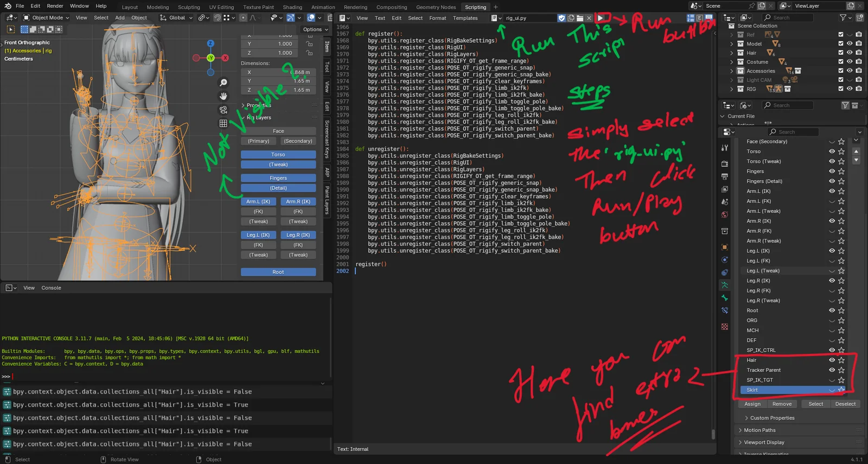
Task: Open bone constraint properties tab
Action: pos(725,310)
